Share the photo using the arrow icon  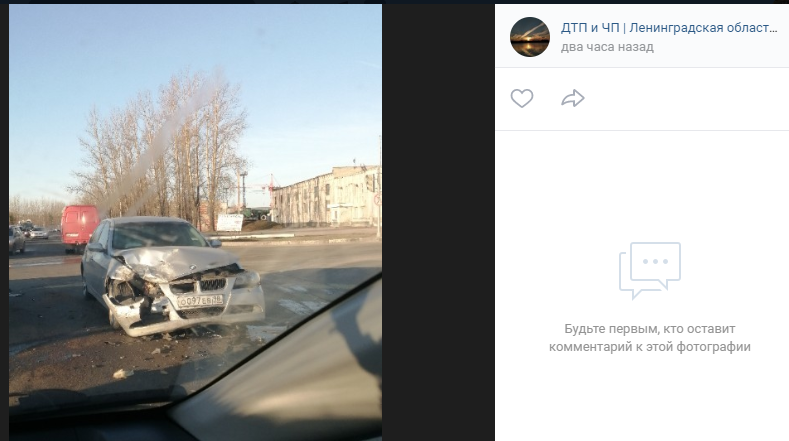(x=573, y=98)
